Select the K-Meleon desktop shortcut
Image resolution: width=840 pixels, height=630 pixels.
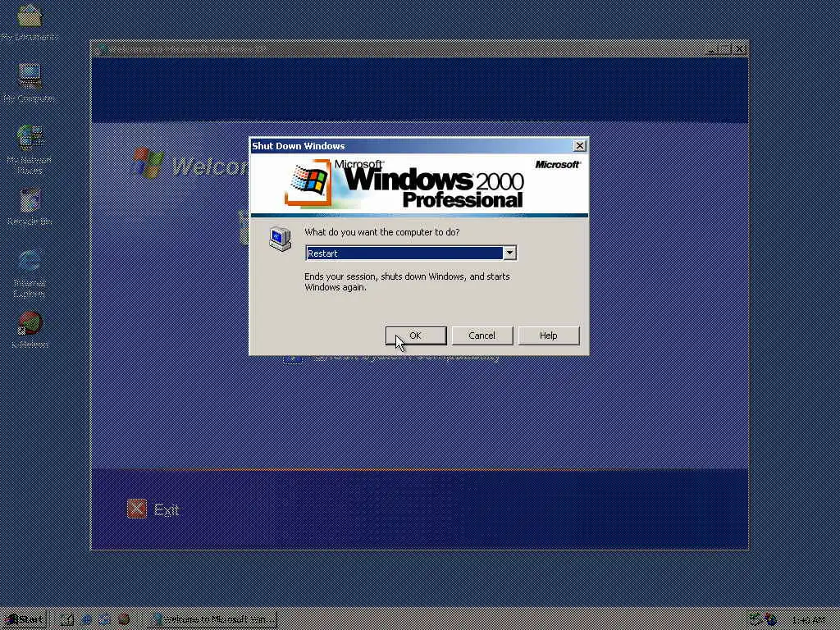click(x=30, y=330)
